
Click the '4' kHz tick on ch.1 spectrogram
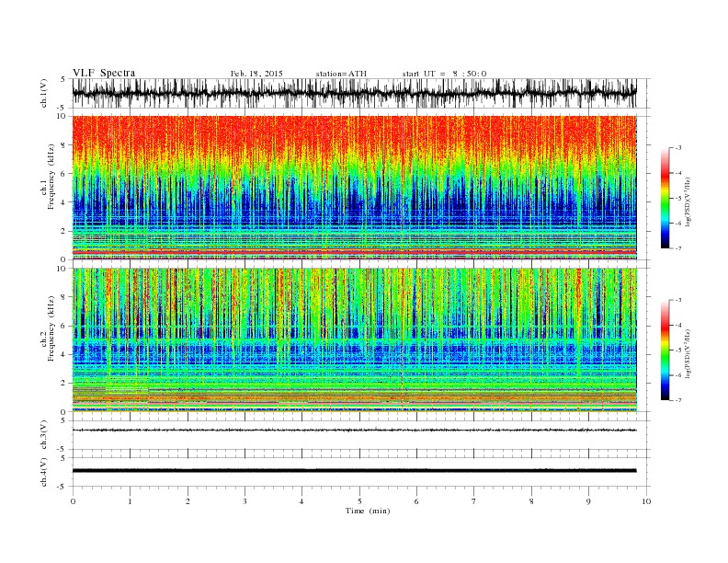(63, 202)
